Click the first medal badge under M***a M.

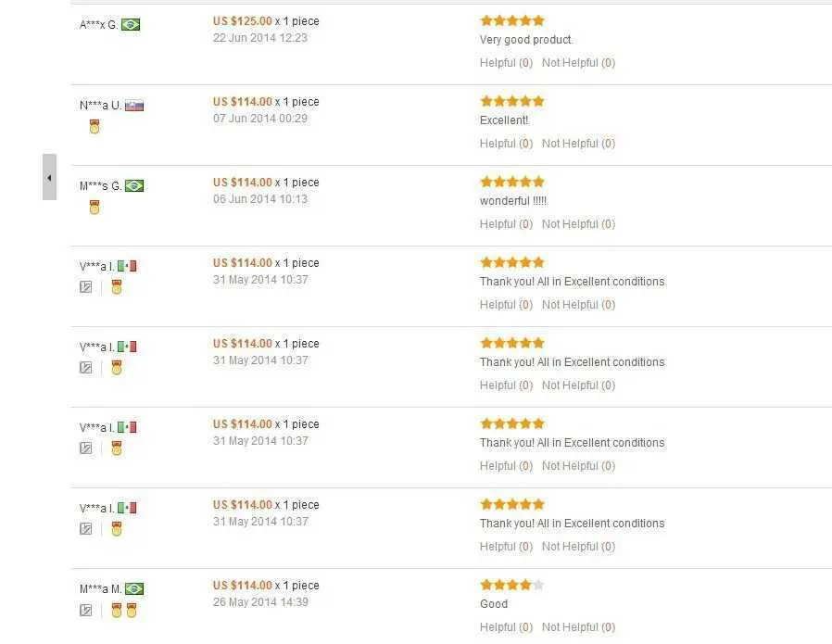click(x=117, y=611)
